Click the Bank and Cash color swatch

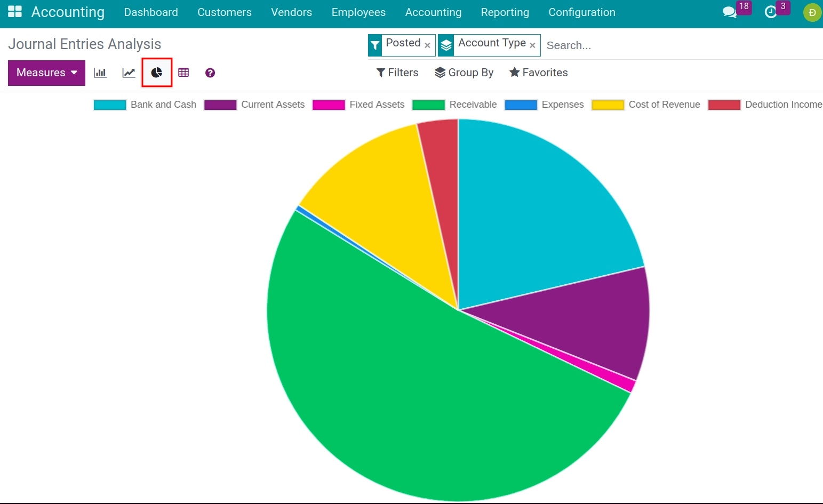point(109,105)
